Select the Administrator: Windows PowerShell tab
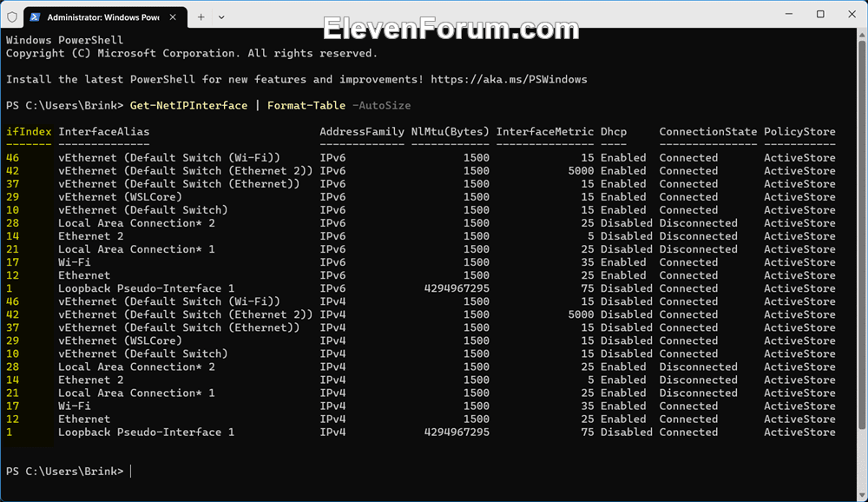The height and width of the screenshot is (502, 868). pyautogui.click(x=106, y=17)
